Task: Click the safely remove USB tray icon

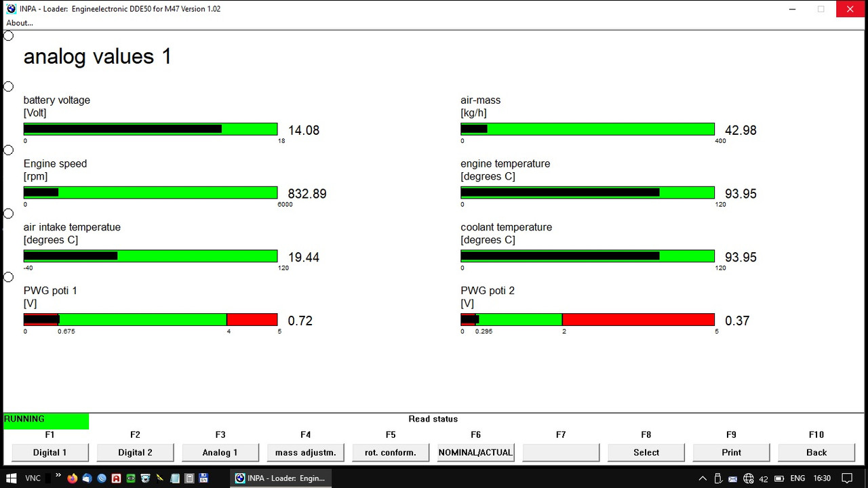Action: click(x=718, y=479)
